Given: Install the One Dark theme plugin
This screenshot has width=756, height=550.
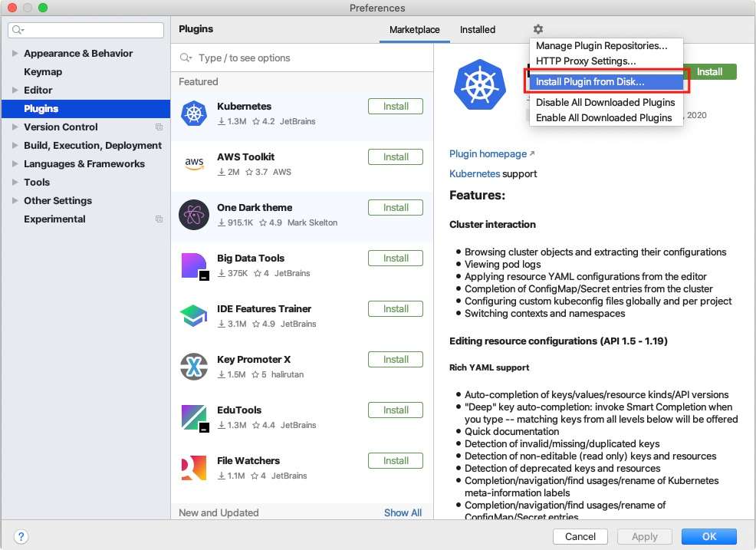Looking at the screenshot, I should (396, 208).
